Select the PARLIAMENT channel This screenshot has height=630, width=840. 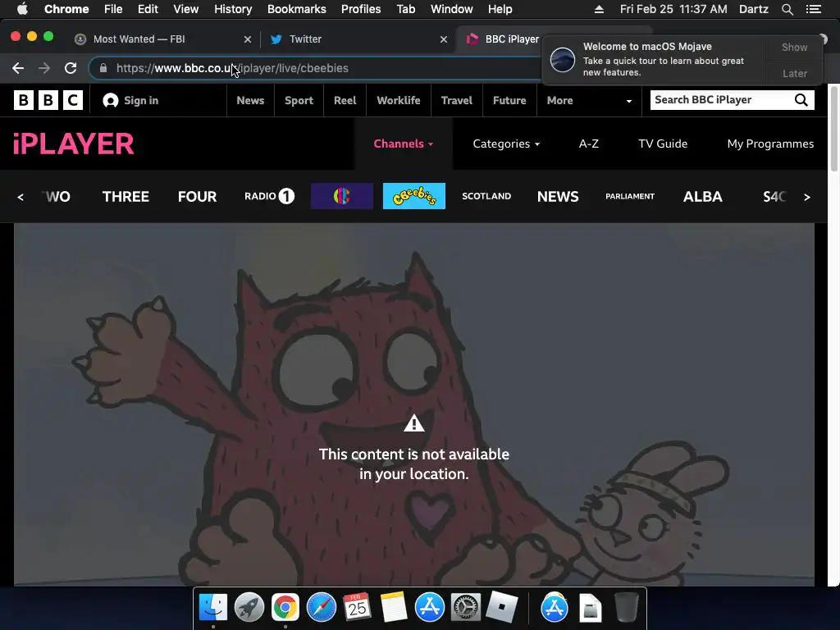(630, 196)
